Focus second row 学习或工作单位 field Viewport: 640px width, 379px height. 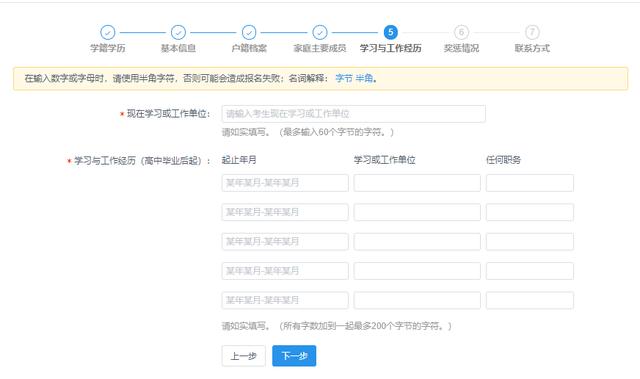pos(417,212)
